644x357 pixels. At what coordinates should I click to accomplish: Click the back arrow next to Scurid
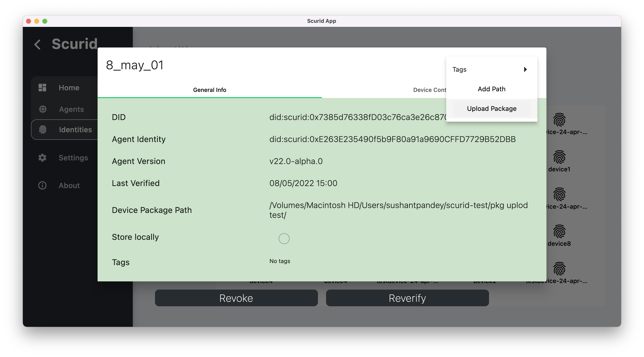pos(37,45)
